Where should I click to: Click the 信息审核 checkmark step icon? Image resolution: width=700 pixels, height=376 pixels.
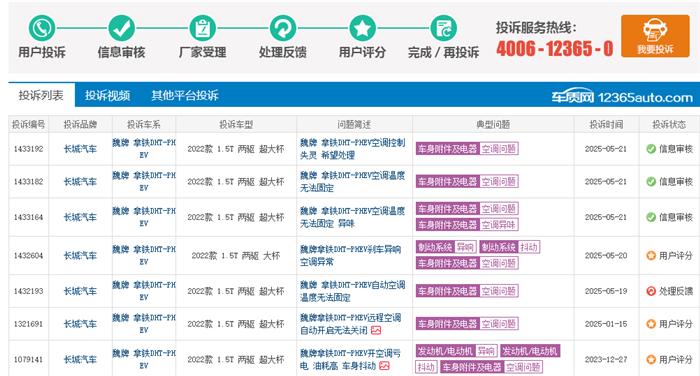(121, 28)
